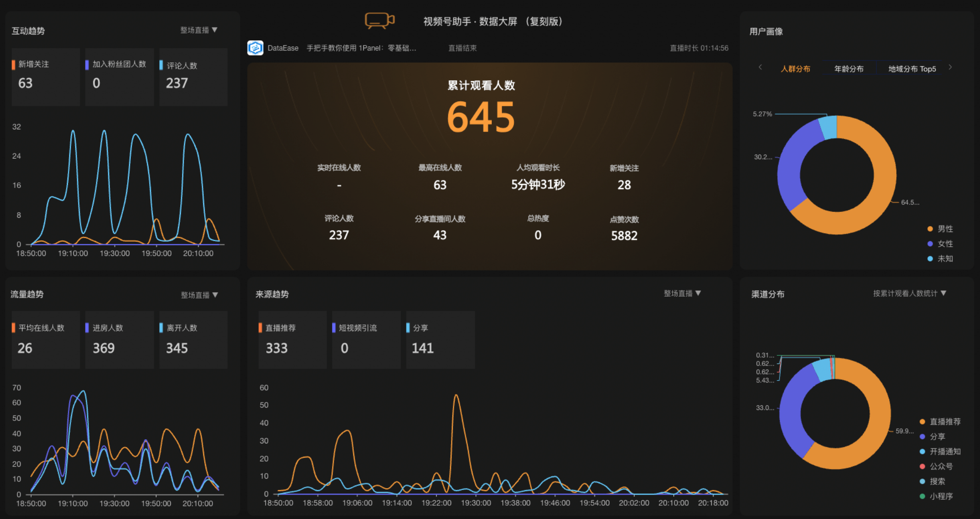Screen dimensions: 980x519
Task: Toggle 未知 legend dot in user portrait
Action: click(x=930, y=259)
